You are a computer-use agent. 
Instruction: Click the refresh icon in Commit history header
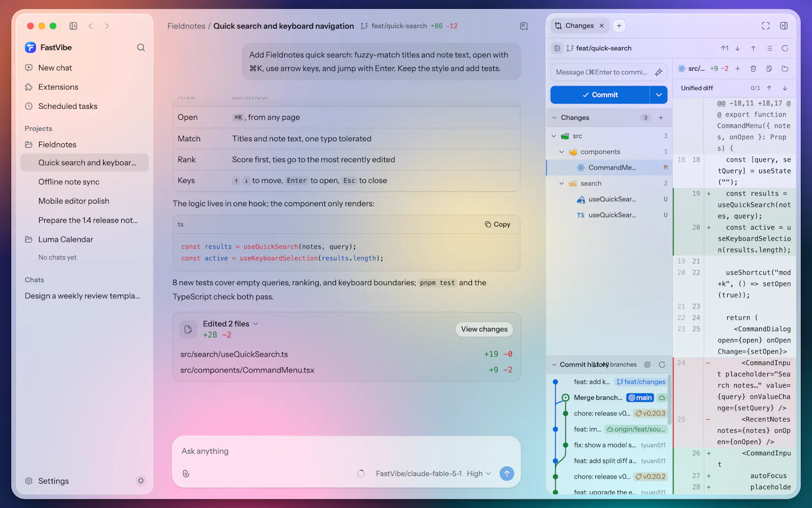(x=662, y=365)
